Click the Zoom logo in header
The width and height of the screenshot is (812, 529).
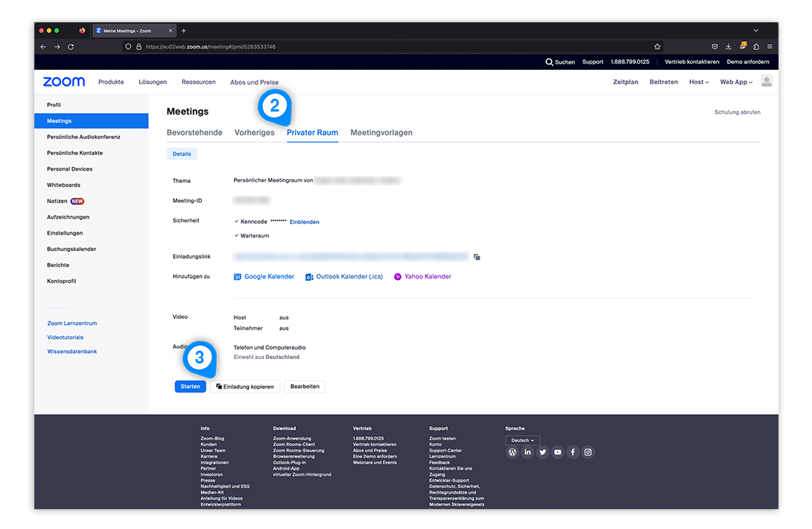64,82
